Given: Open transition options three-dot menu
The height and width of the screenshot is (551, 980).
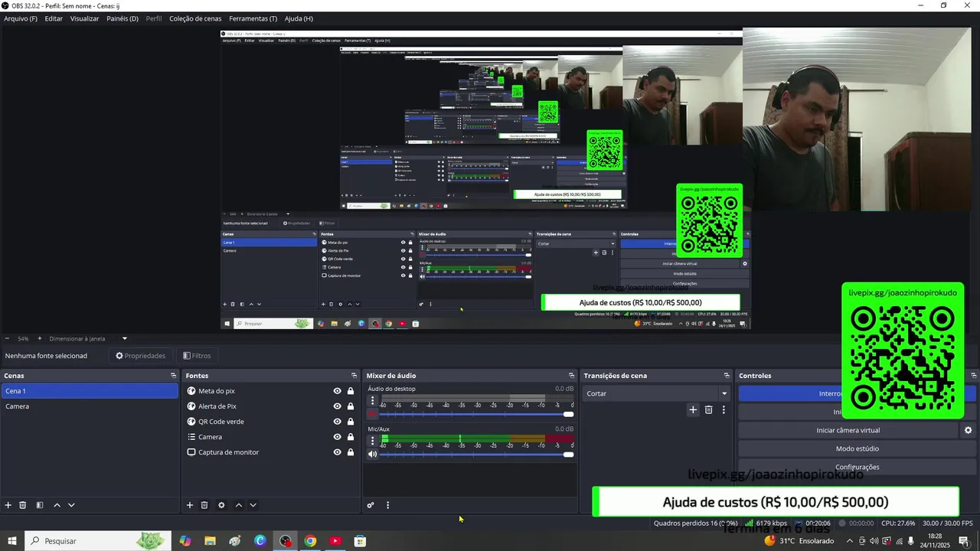Looking at the screenshot, I should 724,410.
